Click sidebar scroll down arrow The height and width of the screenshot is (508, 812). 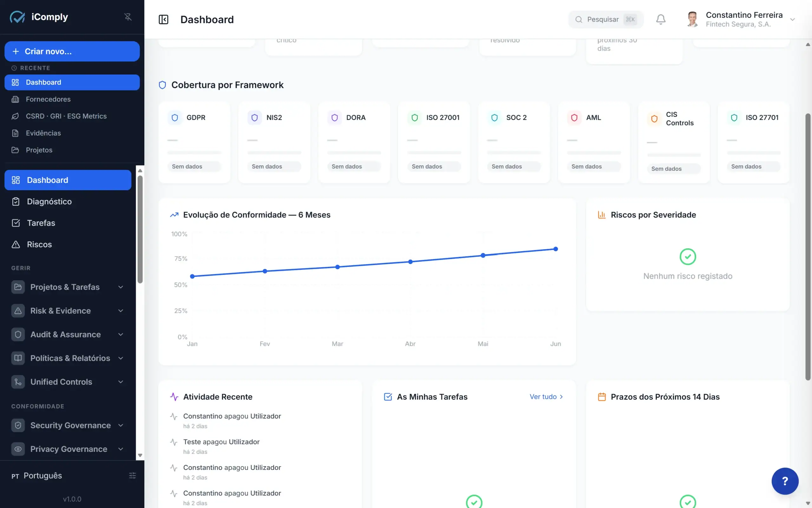[x=140, y=455]
